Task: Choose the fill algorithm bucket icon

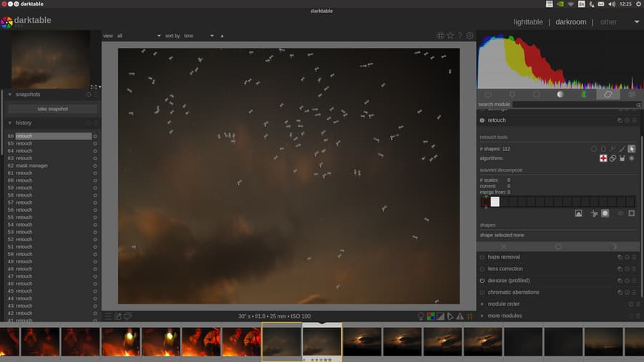Action: (x=623, y=158)
